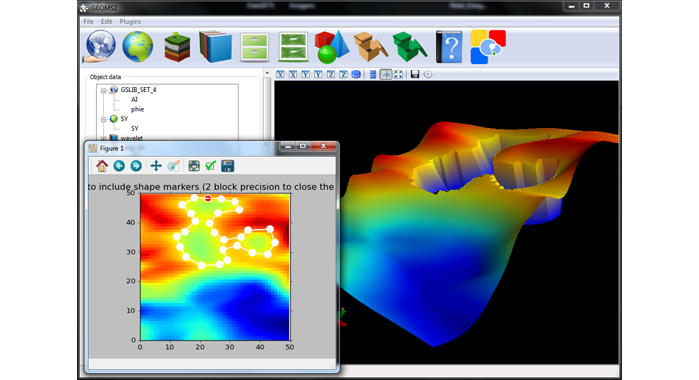699x380 pixels.
Task: Click the fullscreen arrows icon in viewer toolbar
Action: (x=399, y=74)
